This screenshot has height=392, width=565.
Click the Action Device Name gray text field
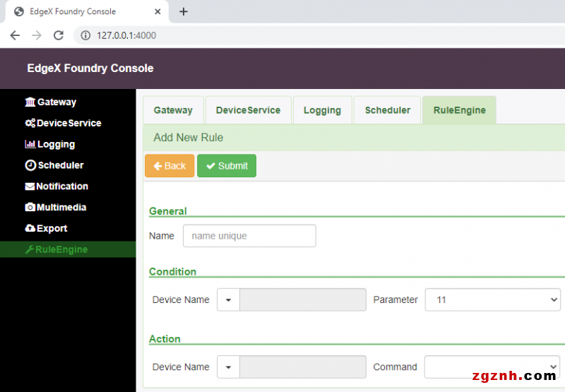point(303,367)
